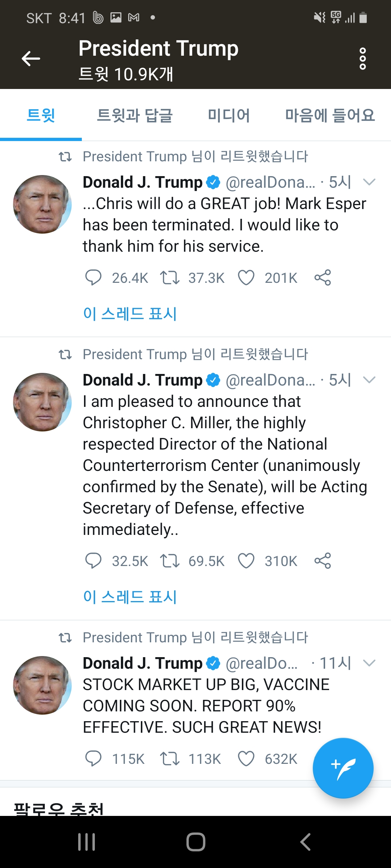Switch to the 미디어 tab

point(228,116)
